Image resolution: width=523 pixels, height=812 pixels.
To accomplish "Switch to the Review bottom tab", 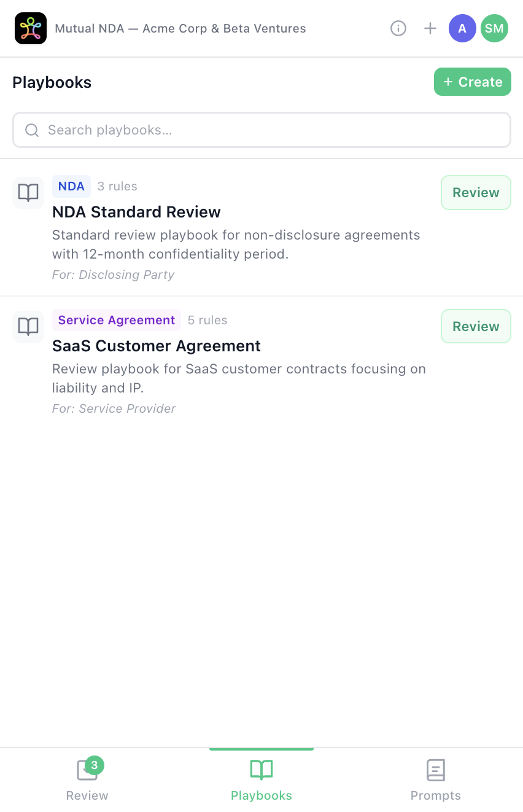I will 87,779.
